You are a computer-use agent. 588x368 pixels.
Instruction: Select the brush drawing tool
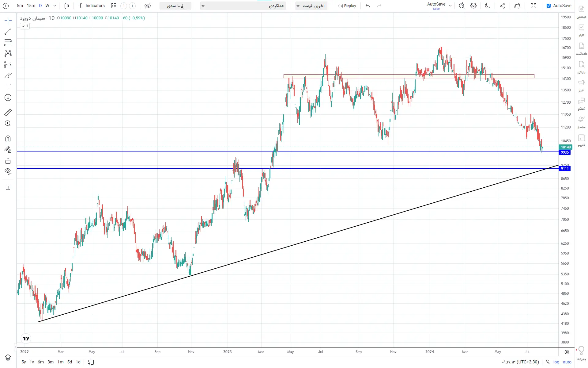(x=8, y=75)
